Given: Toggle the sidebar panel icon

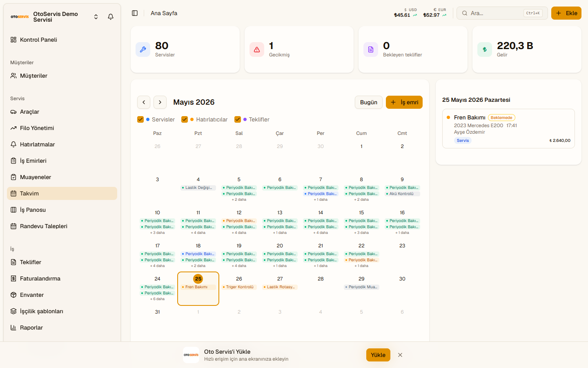Looking at the screenshot, I should tap(135, 13).
